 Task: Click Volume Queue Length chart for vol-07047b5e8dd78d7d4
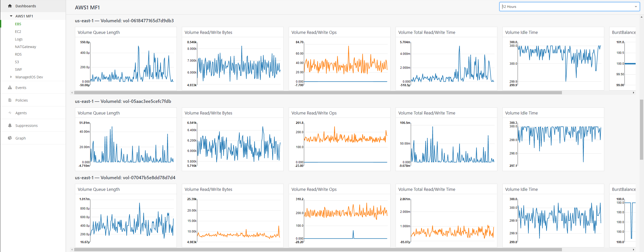126,216
